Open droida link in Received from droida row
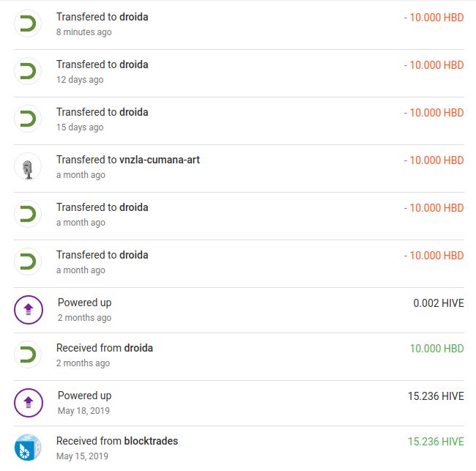 point(138,348)
